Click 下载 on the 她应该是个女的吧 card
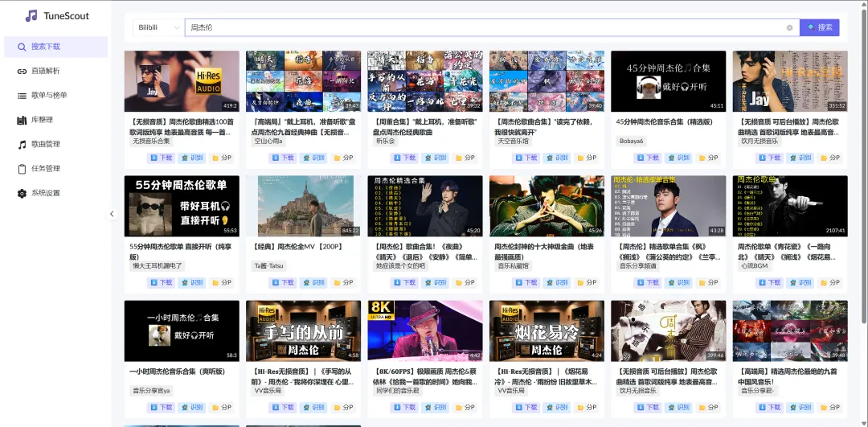Screen dimensions: 868x427 [404, 282]
